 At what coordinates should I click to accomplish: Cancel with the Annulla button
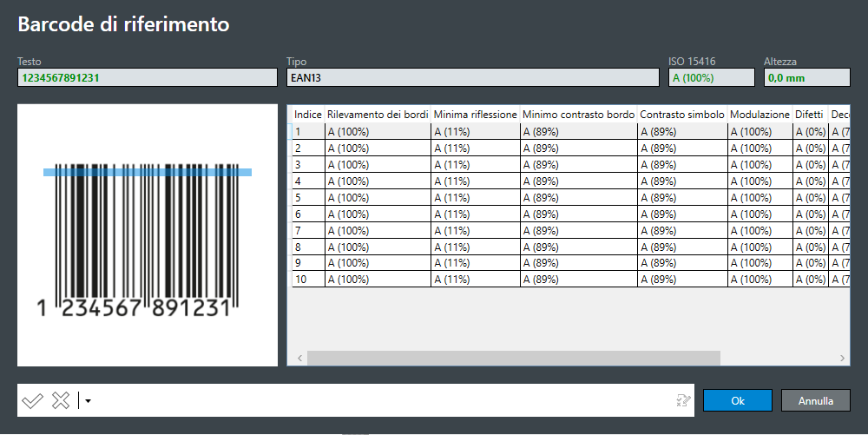point(815,400)
